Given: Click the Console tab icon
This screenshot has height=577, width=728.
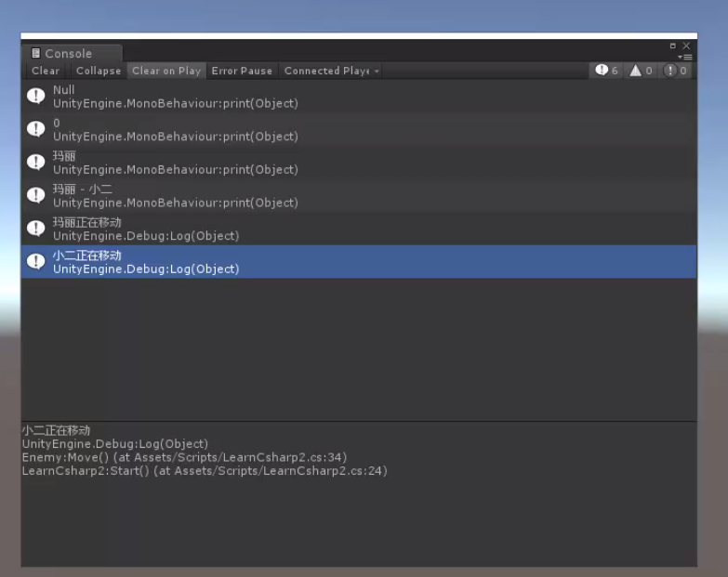Looking at the screenshot, I should point(35,53).
